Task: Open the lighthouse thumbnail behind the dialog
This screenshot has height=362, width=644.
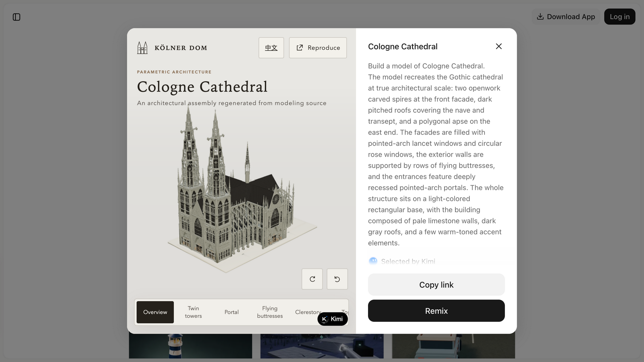Action: point(191,346)
